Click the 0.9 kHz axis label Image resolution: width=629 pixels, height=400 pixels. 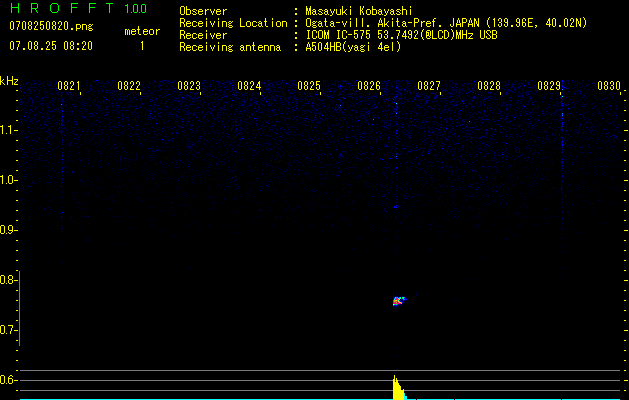coord(9,230)
